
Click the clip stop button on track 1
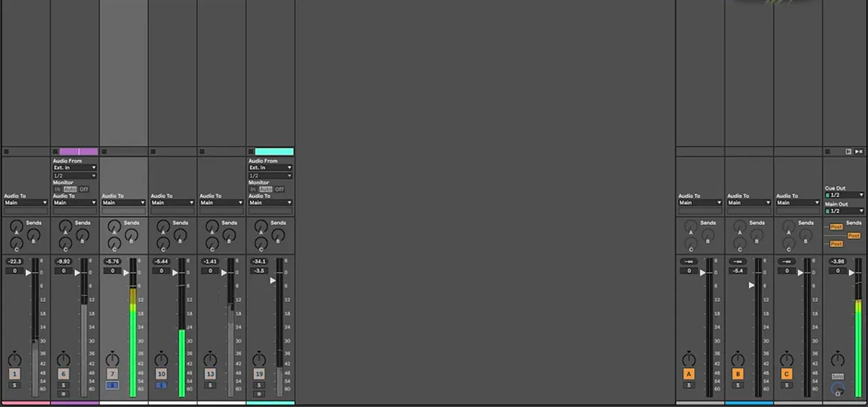pyautogui.click(x=7, y=152)
